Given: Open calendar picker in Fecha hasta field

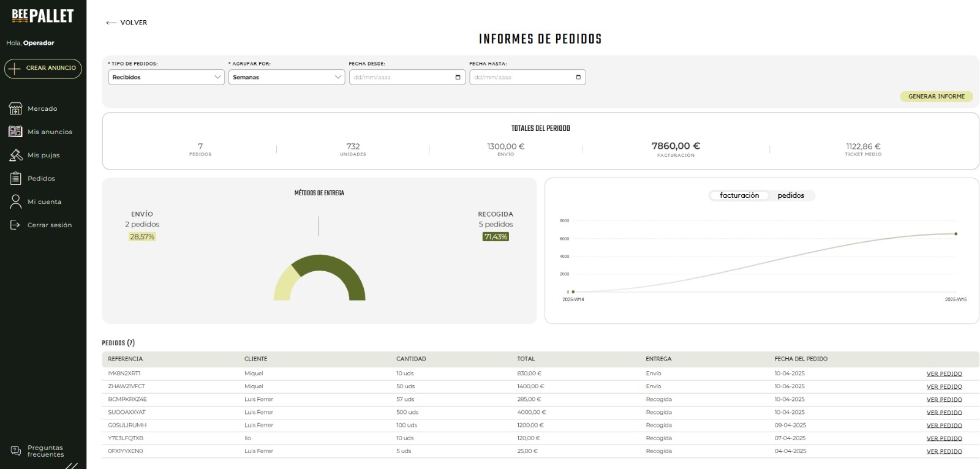Looking at the screenshot, I should tap(578, 77).
